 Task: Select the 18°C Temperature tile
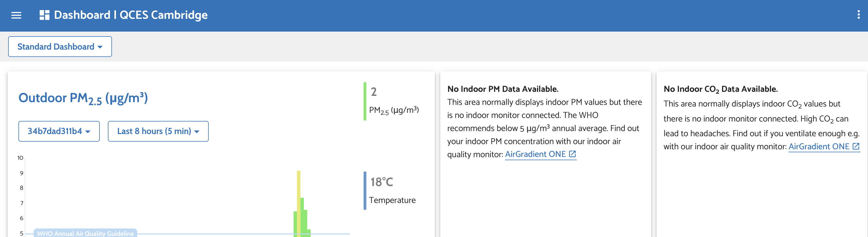[392, 190]
